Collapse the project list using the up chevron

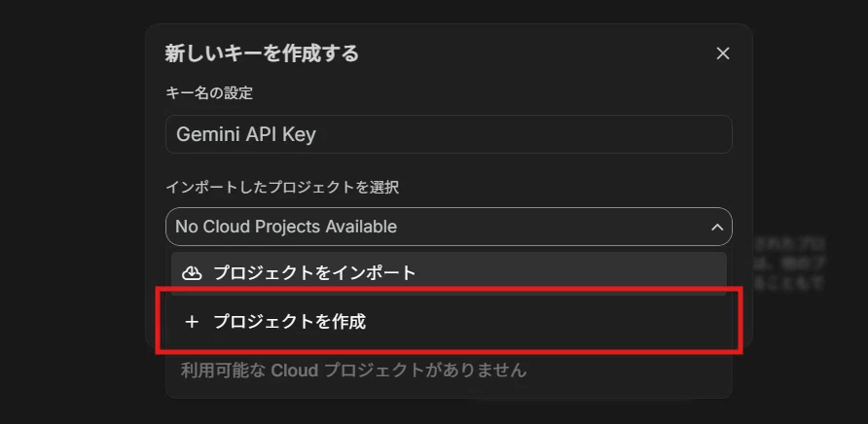[717, 227]
